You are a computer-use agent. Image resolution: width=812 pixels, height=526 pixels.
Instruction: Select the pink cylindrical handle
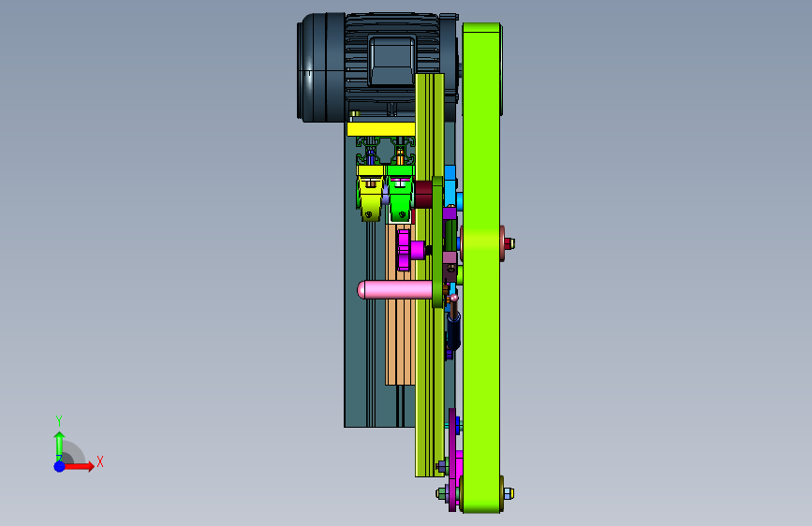(x=395, y=289)
